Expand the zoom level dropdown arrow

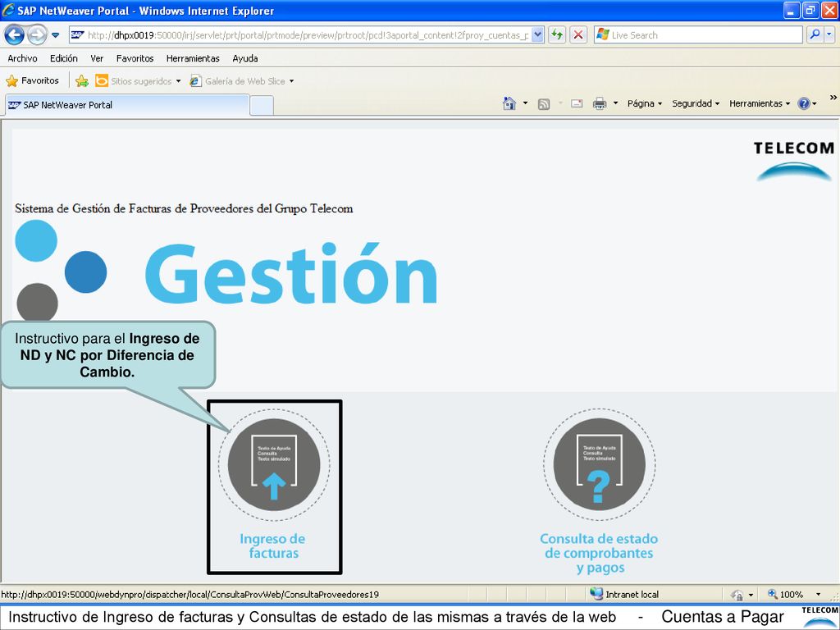click(x=818, y=595)
